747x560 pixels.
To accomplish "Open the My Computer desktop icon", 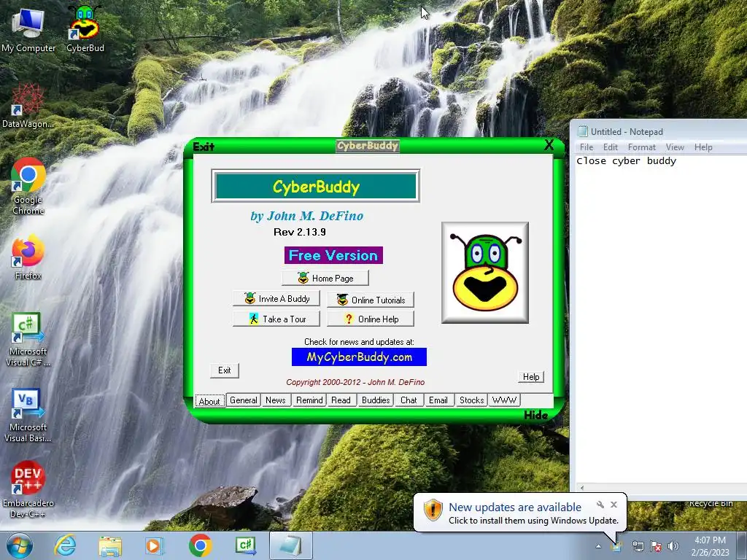I will 28,28.
